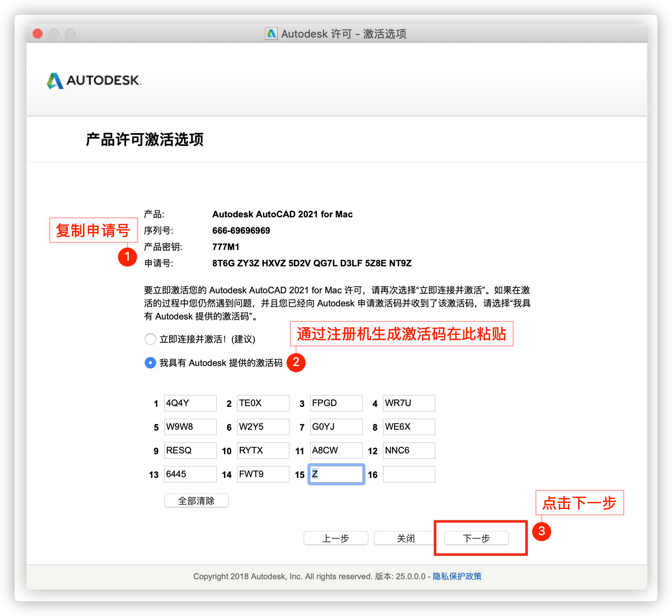672x616 pixels.
Task: Click the serial number 666-69696969
Action: [241, 231]
